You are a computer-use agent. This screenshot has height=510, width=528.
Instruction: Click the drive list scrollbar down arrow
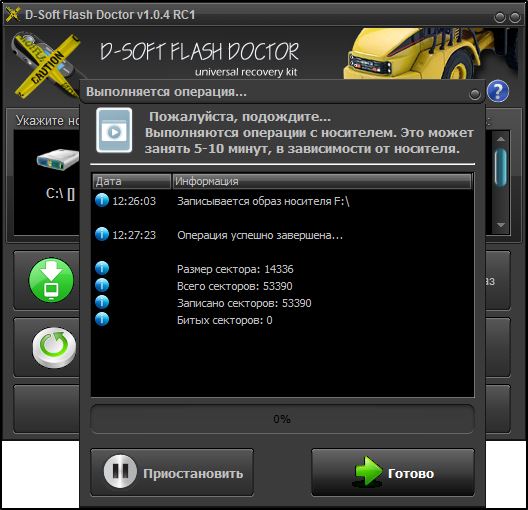(501, 225)
